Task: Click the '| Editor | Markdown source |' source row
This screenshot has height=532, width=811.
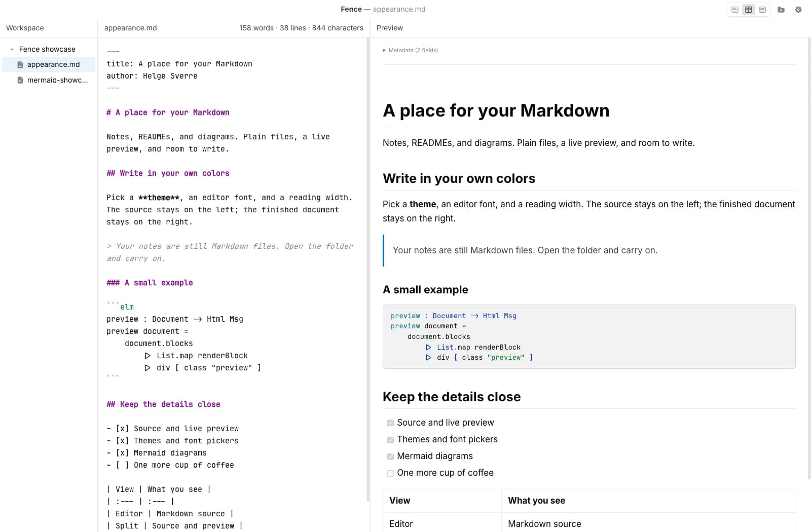Action: click(170, 514)
